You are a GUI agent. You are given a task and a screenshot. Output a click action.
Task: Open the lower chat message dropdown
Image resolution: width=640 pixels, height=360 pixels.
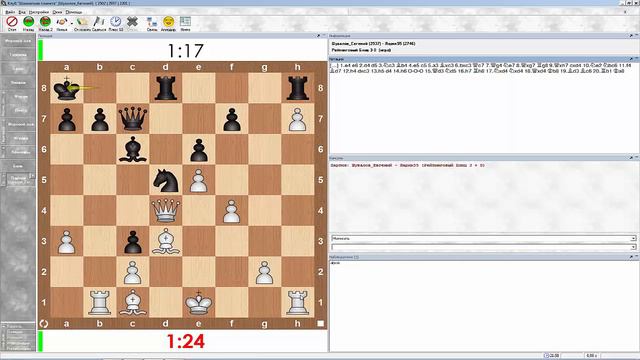(x=633, y=247)
